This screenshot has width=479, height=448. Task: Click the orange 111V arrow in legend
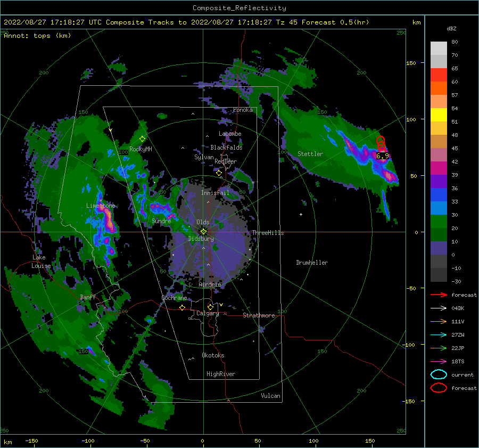click(x=439, y=321)
